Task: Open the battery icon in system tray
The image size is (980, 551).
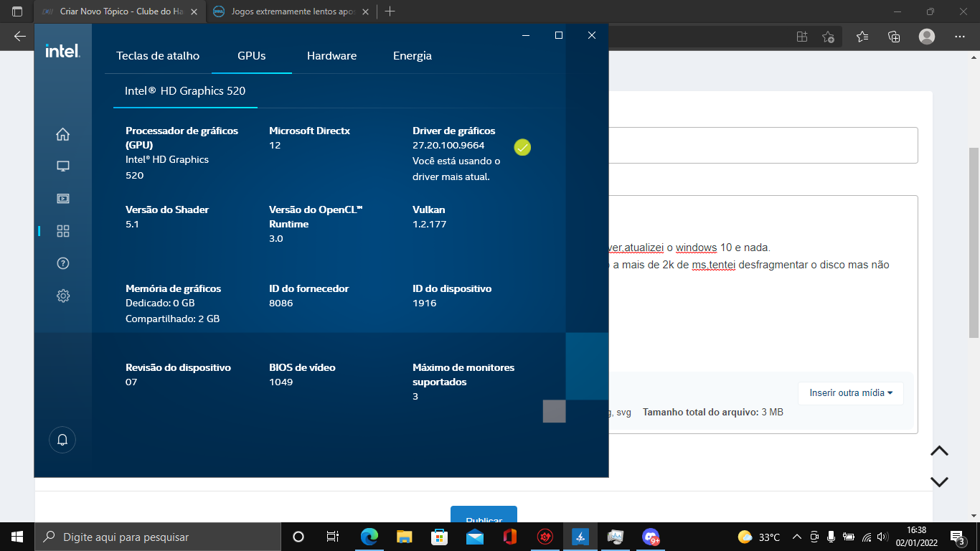Action: (849, 537)
